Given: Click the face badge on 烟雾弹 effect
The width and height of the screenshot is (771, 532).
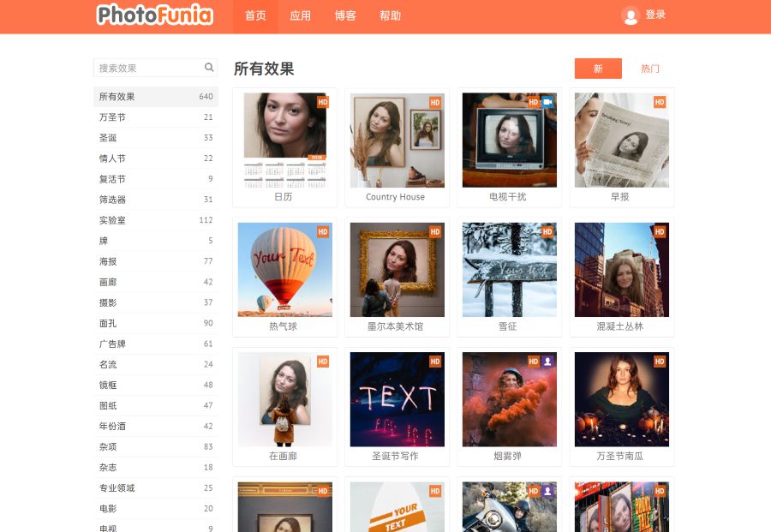Looking at the screenshot, I should (x=547, y=362).
